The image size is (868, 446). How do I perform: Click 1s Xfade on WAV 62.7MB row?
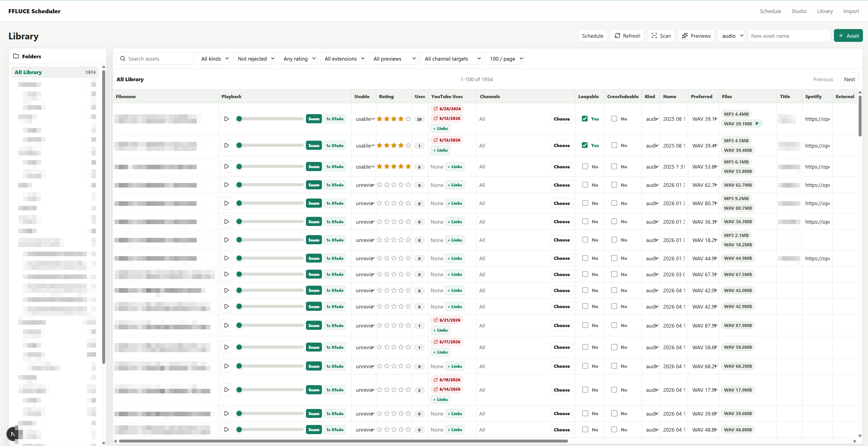click(x=335, y=185)
